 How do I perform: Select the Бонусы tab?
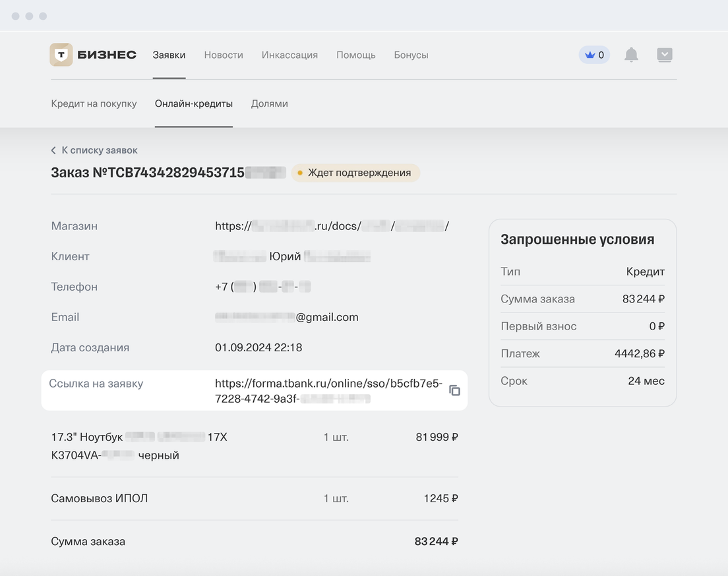[411, 55]
